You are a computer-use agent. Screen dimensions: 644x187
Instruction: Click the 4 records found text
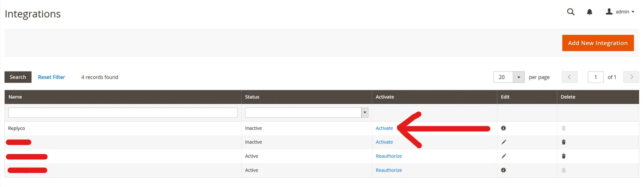tap(99, 77)
